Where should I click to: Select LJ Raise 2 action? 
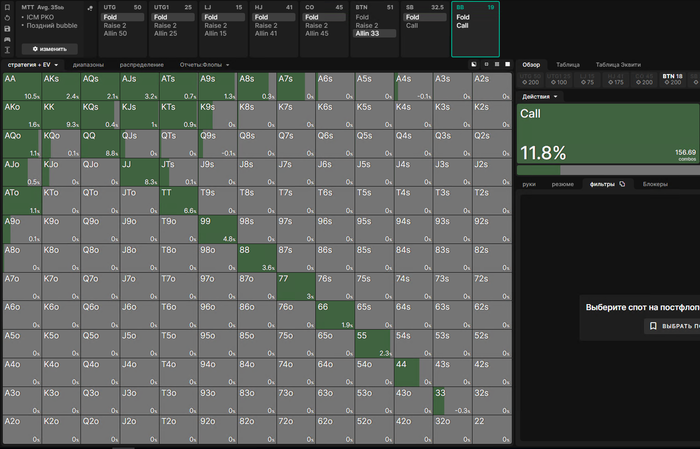[223, 25]
